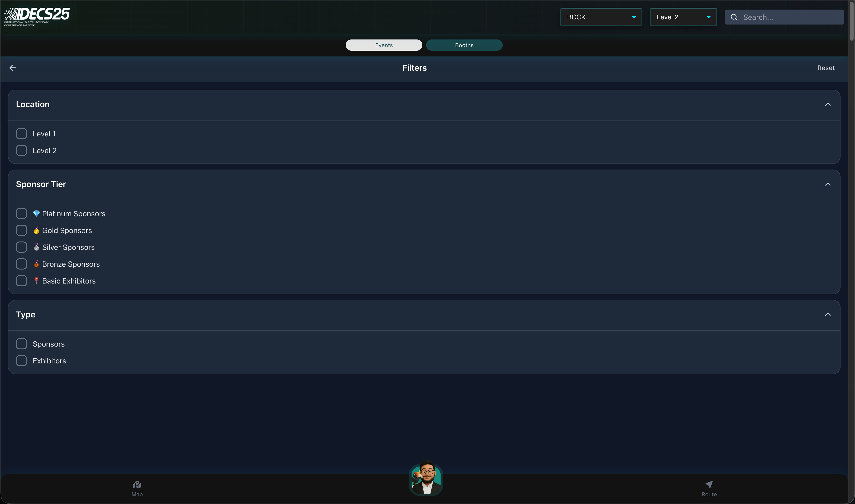This screenshot has height=504, width=855.
Task: Click the Filters title text
Action: [414, 68]
